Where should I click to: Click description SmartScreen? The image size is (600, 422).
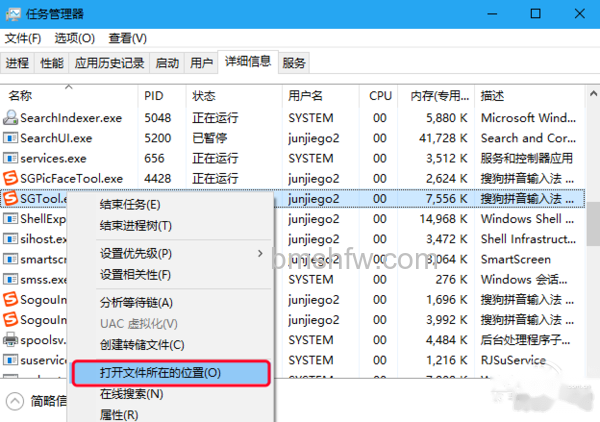click(516, 259)
